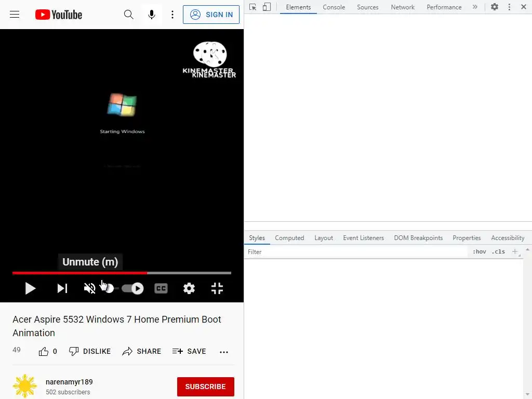
Task: Select the Event Listeners subtab
Action: click(x=363, y=238)
